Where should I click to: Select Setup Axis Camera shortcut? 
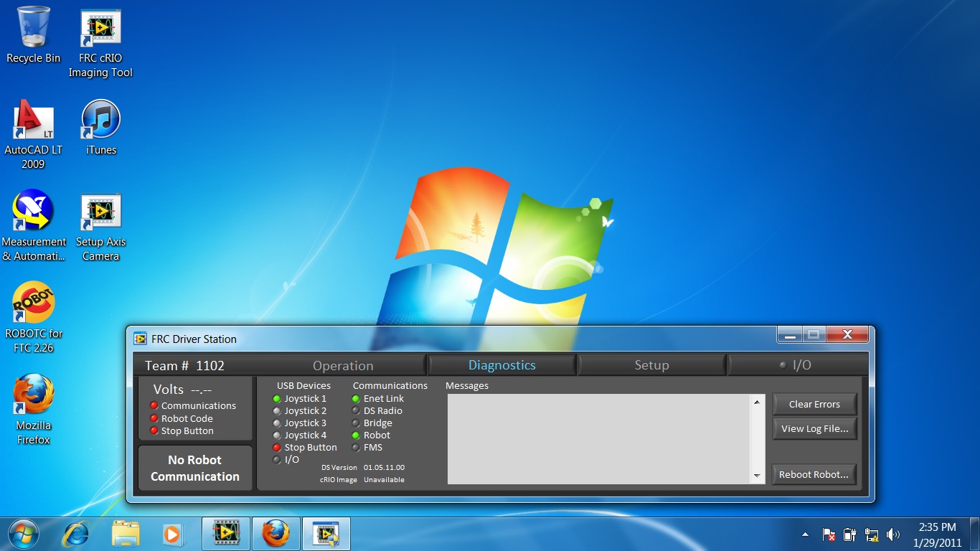(x=100, y=226)
